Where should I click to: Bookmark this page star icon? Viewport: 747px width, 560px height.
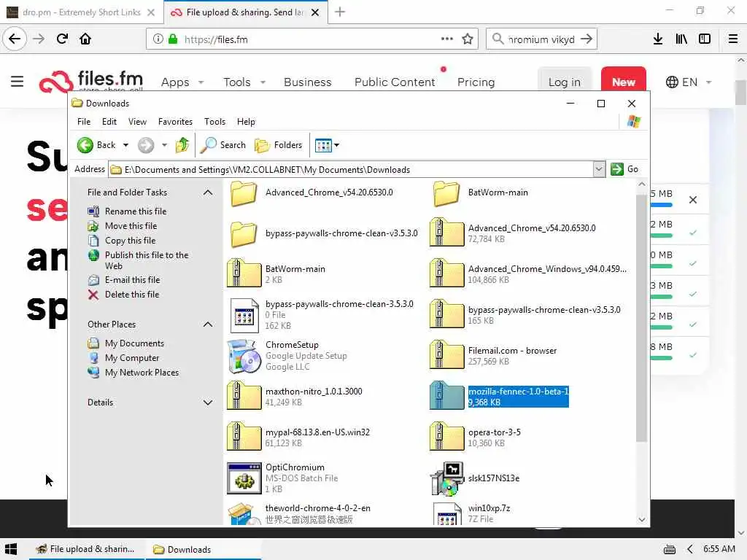[468, 39]
